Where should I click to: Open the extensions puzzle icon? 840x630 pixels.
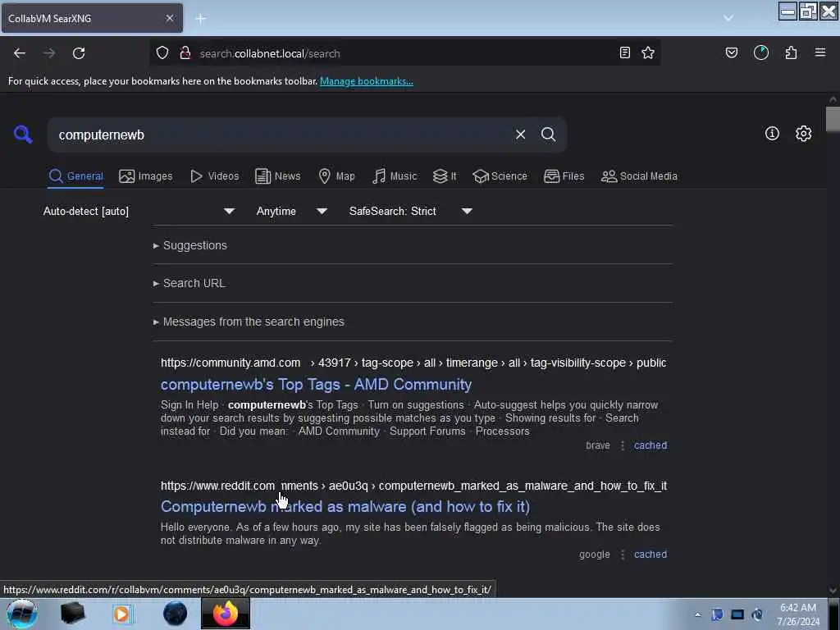pyautogui.click(x=791, y=52)
